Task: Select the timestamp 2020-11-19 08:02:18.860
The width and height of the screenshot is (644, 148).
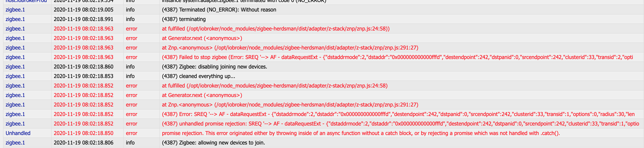Action: [x=83, y=67]
